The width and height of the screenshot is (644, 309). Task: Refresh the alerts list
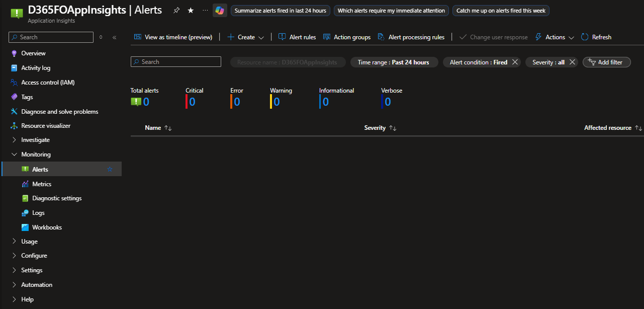point(596,37)
